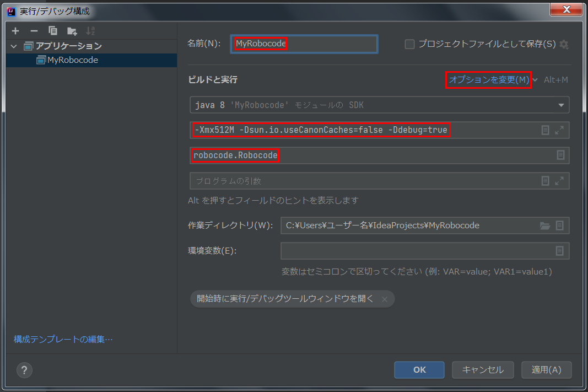
Task: Copy the selected configuration
Action: pyautogui.click(x=53, y=31)
